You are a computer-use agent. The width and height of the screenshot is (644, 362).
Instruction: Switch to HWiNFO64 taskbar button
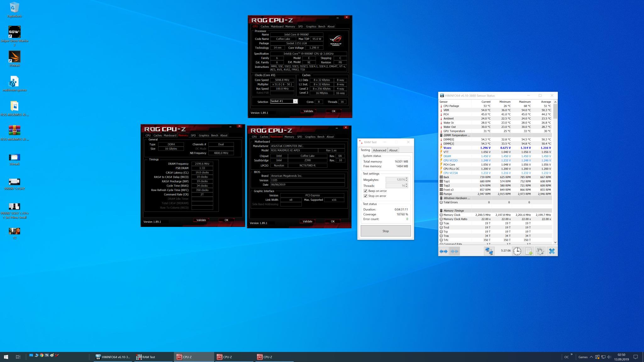click(113, 357)
